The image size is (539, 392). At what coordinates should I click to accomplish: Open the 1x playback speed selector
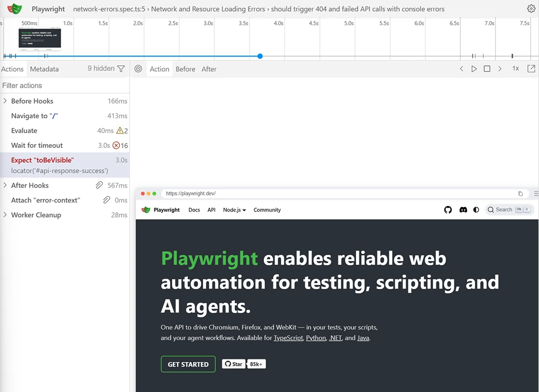pyautogui.click(x=515, y=68)
